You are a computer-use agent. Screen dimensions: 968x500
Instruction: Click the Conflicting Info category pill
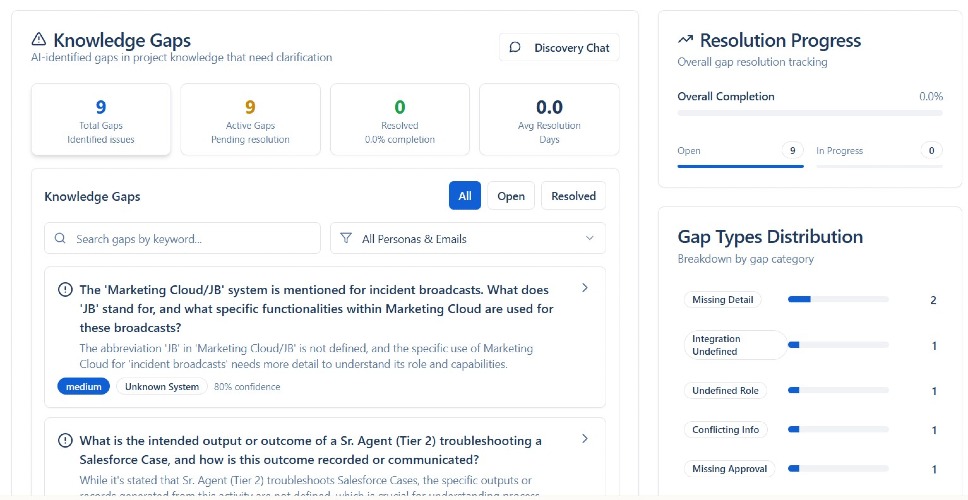(726, 430)
